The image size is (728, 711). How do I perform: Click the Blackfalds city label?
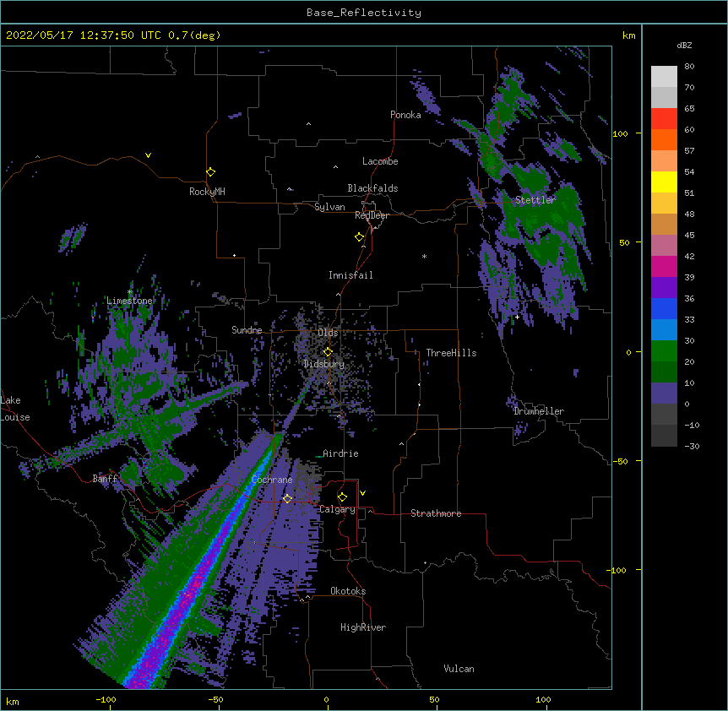coord(372,188)
